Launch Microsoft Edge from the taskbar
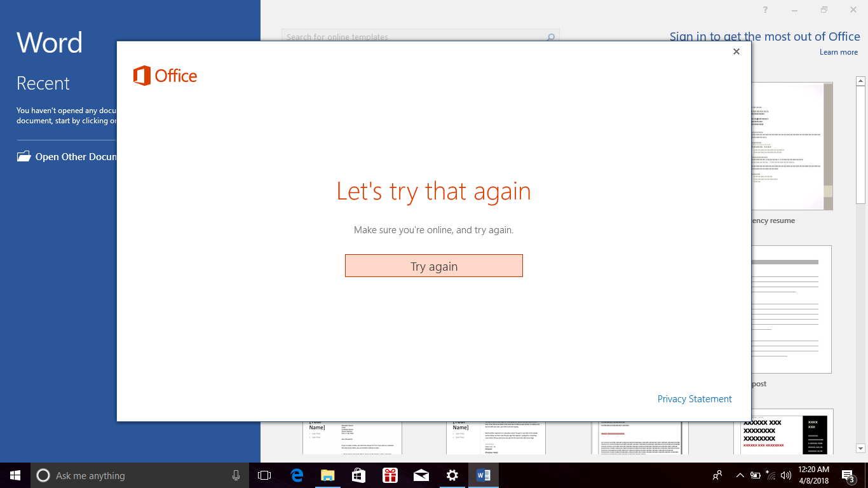The width and height of the screenshot is (868, 488). [x=297, y=475]
